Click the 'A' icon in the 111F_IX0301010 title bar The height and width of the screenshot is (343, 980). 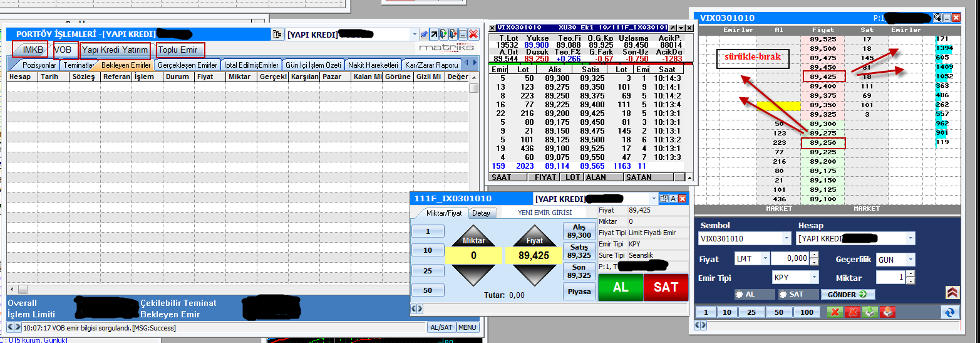[x=673, y=198]
